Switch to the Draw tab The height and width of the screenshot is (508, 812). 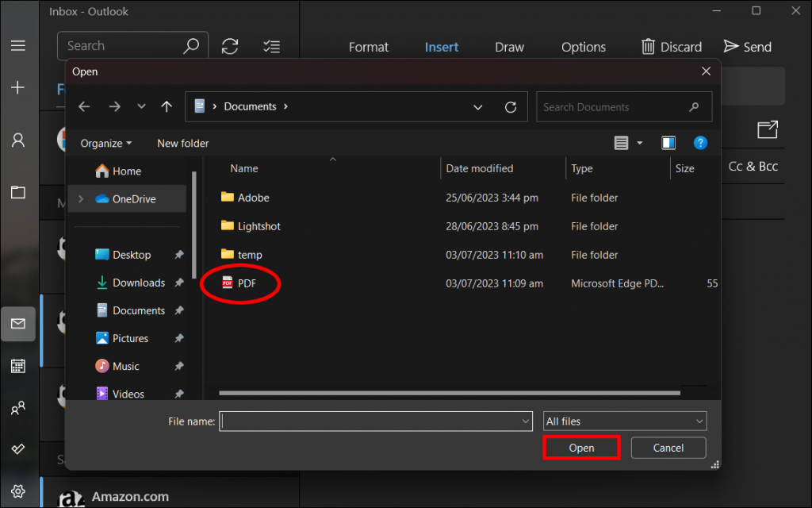coord(509,47)
